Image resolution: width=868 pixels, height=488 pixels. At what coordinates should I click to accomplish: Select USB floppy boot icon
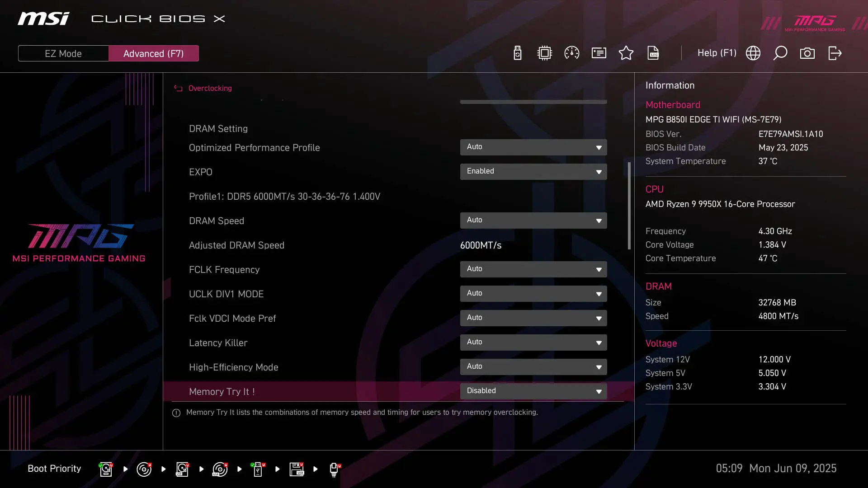click(297, 469)
